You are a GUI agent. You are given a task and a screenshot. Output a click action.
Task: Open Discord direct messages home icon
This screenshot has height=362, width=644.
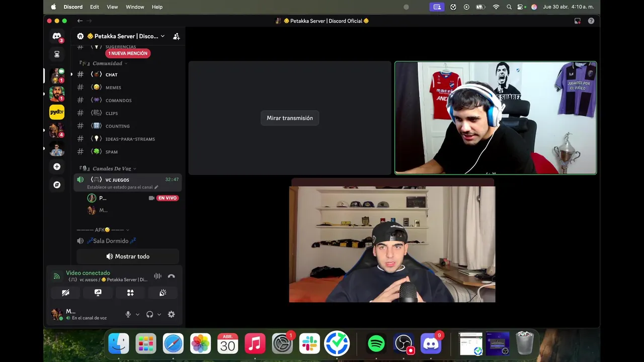57,37
